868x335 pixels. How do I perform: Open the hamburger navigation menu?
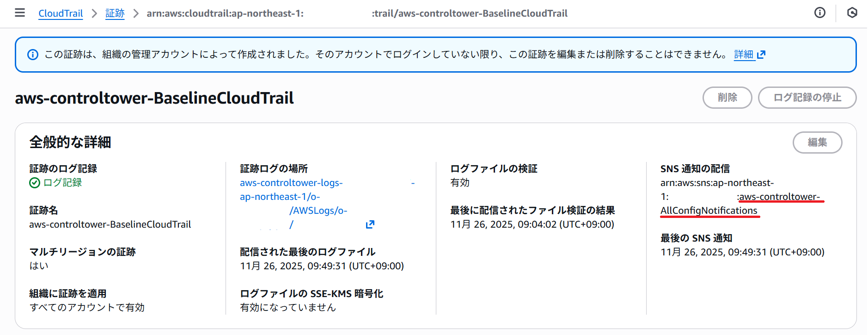[x=20, y=13]
